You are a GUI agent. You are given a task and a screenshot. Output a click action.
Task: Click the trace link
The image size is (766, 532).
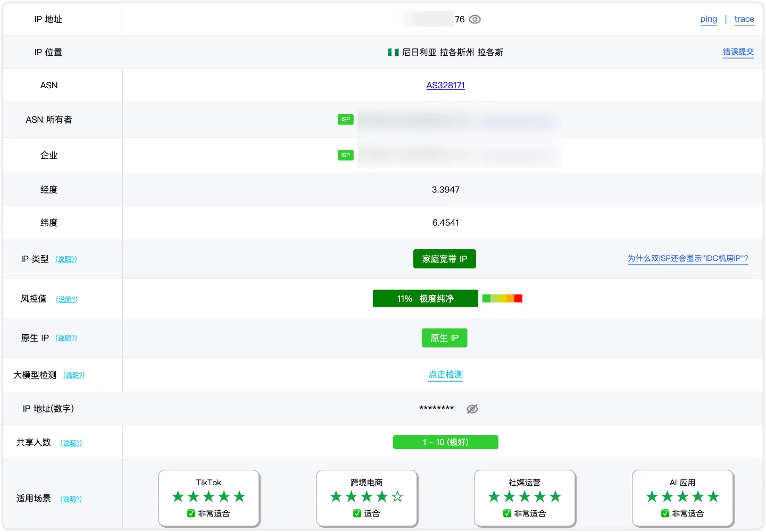(744, 19)
